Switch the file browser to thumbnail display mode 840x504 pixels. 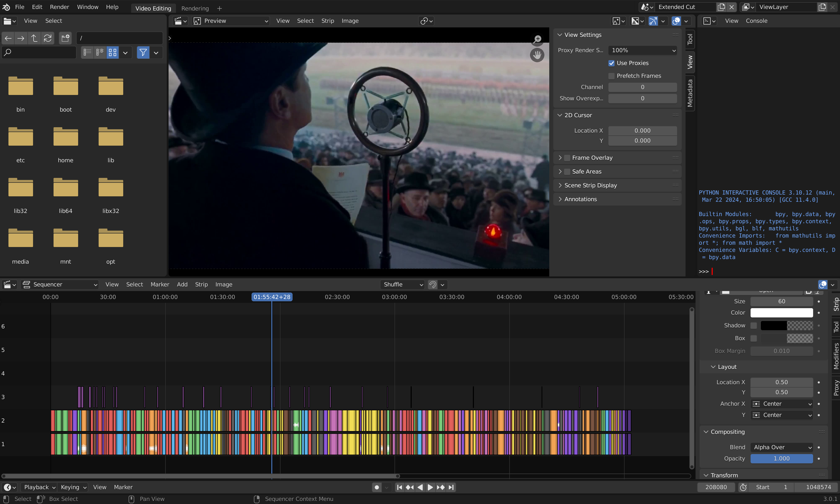[x=112, y=53]
